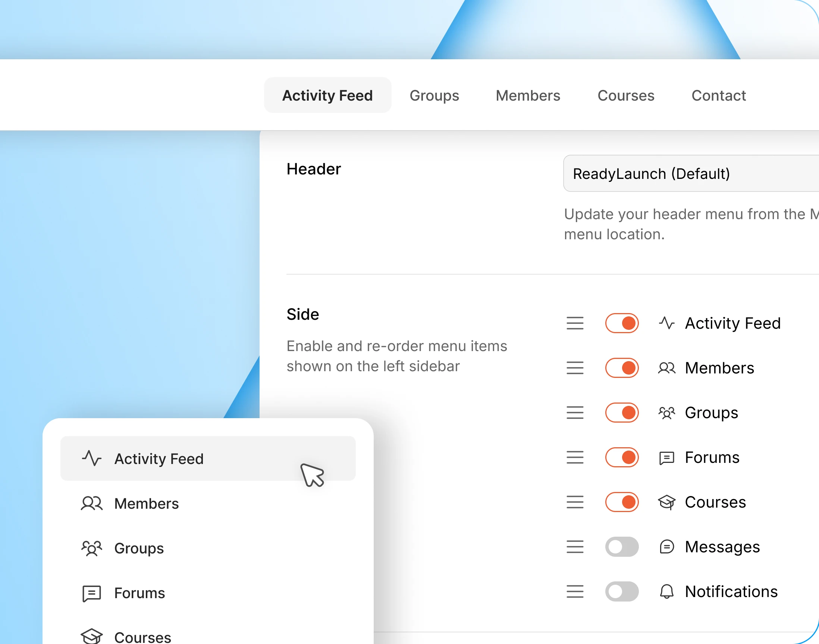
Task: Click the graduation cap icon in sidebar preview Courses
Action: pyautogui.click(x=92, y=637)
